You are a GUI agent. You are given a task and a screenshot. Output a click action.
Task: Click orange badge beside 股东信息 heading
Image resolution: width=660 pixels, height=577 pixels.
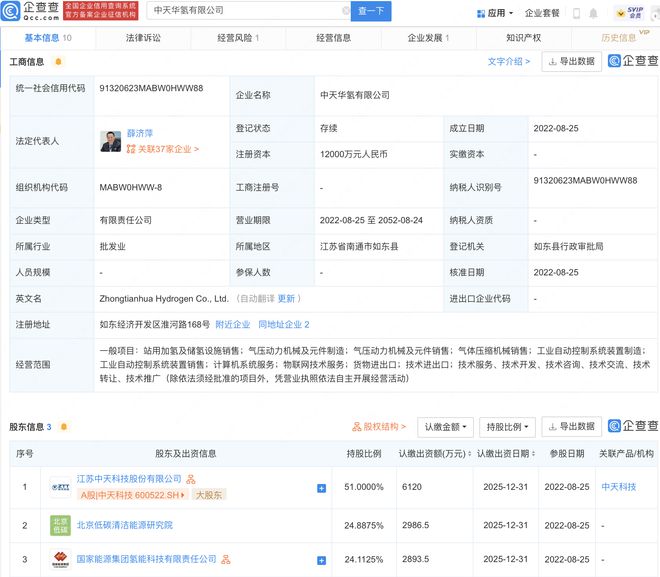[64, 427]
